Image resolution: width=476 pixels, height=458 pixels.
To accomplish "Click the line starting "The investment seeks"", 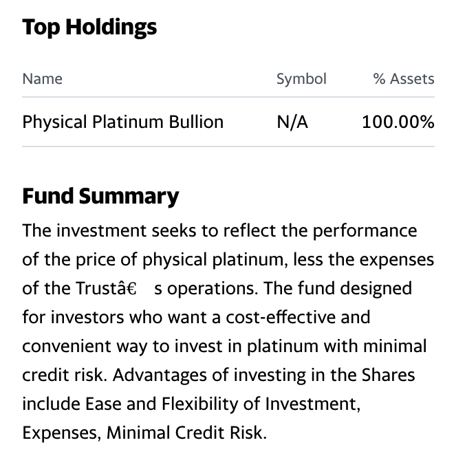I will (x=220, y=231).
